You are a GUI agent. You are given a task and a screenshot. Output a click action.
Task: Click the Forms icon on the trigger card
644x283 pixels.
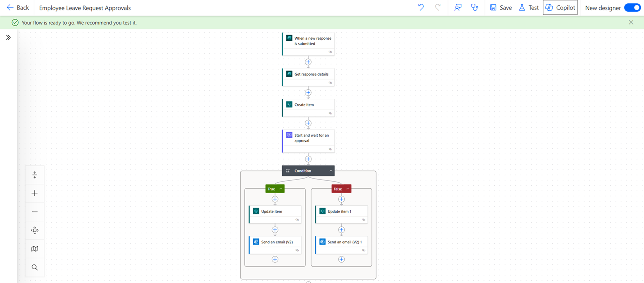pos(289,38)
